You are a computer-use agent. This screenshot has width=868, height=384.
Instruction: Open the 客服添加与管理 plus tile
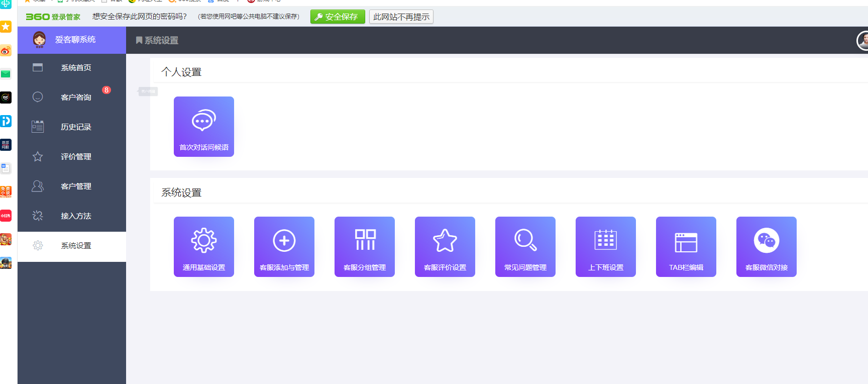pos(284,247)
